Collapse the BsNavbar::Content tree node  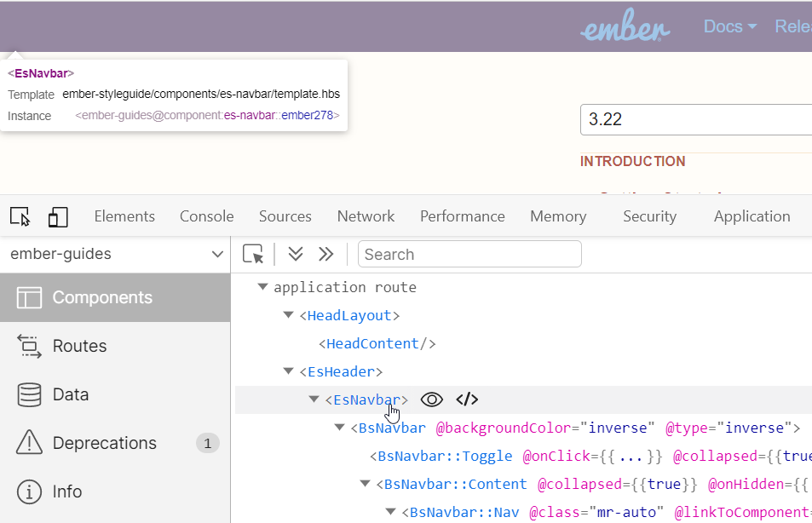point(366,485)
